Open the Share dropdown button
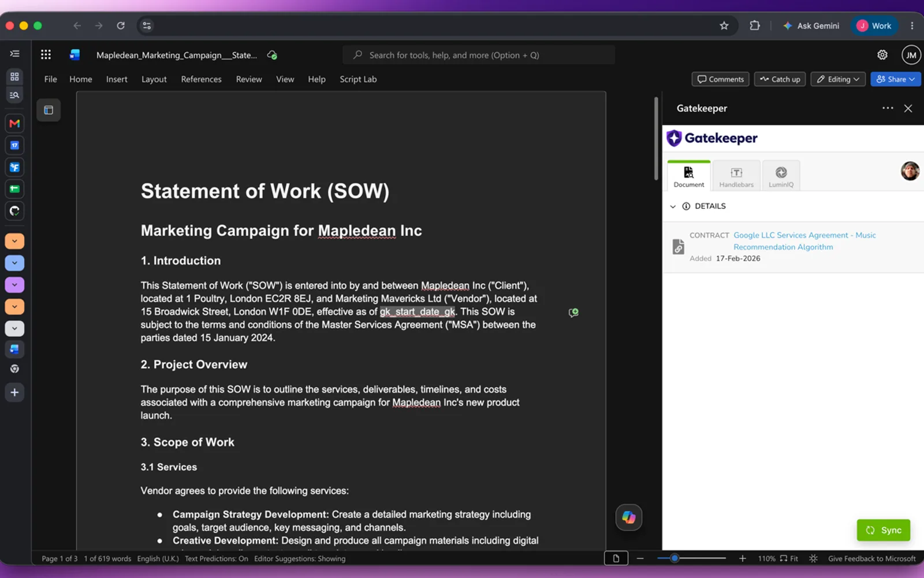 [x=895, y=79]
